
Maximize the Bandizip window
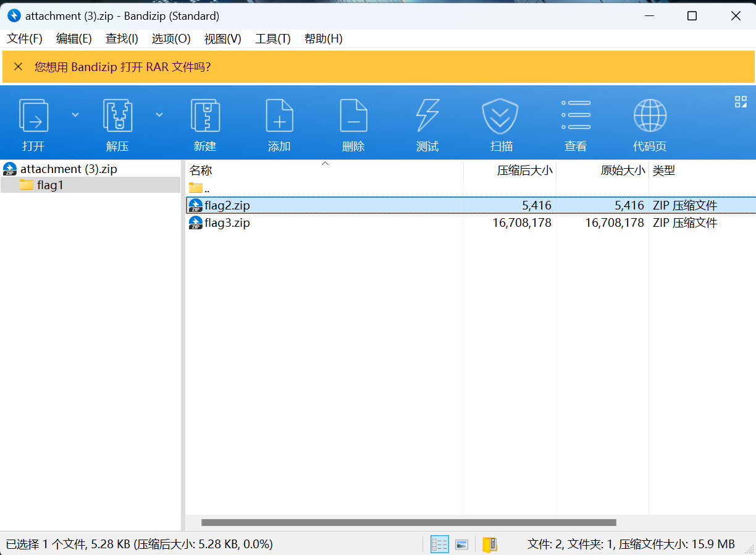click(x=692, y=16)
